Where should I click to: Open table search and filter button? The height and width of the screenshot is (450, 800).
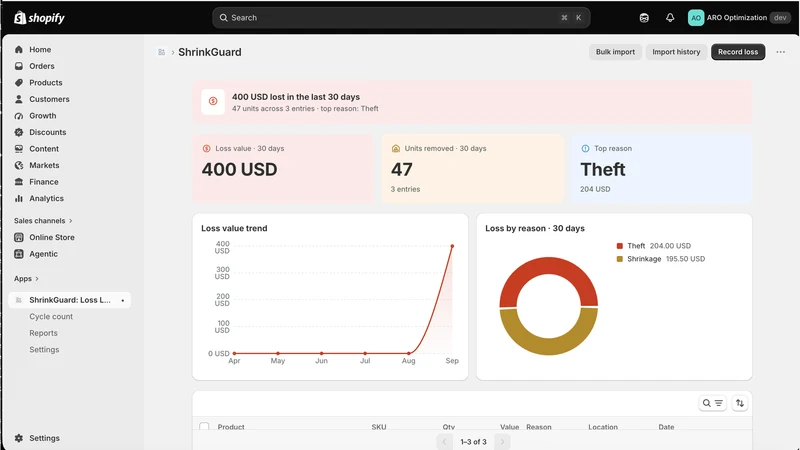(712, 403)
